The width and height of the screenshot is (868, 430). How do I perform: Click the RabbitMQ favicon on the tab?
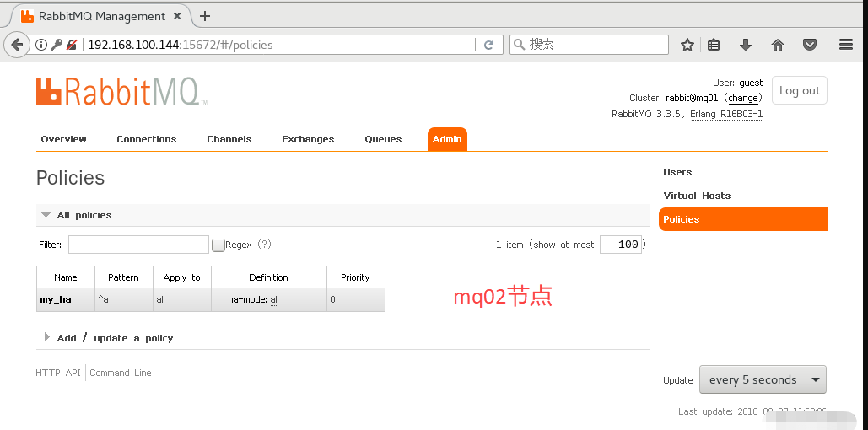point(27,16)
